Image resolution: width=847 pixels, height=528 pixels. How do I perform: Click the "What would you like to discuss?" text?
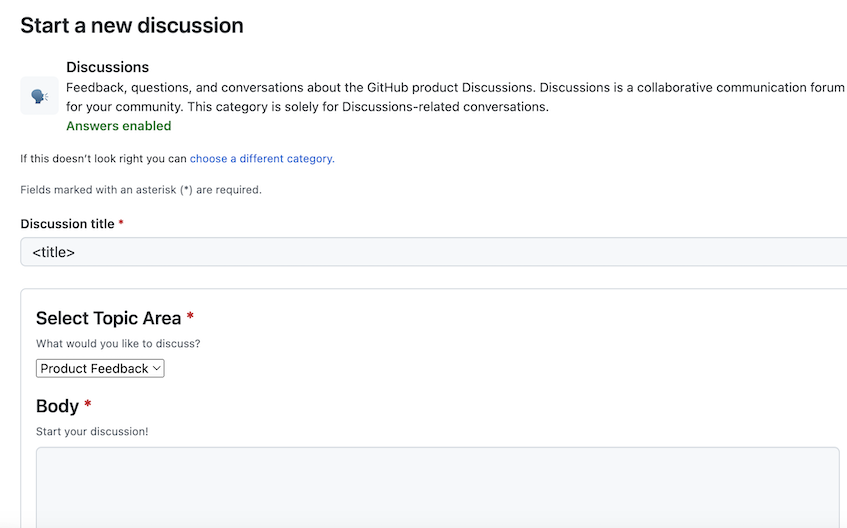tap(118, 344)
